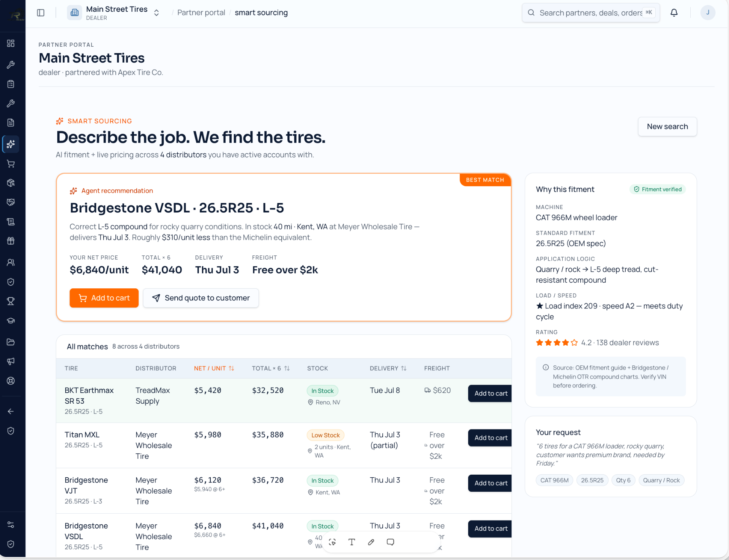Click the $620 freight value
Screen dimensions: 729x560
click(x=438, y=390)
